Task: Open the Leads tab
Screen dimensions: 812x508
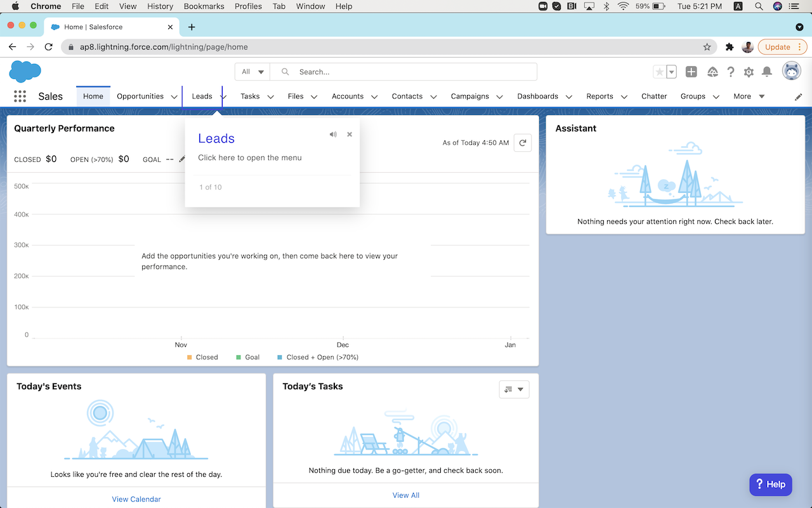Action: point(202,97)
